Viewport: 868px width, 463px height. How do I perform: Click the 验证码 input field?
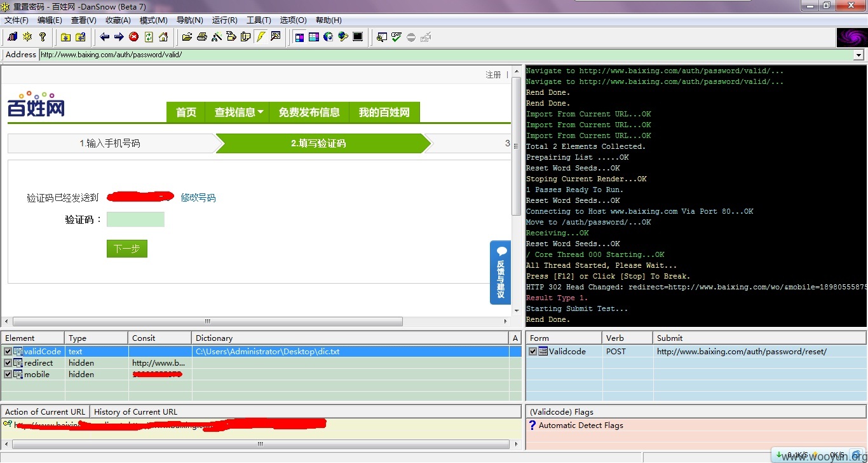pos(135,219)
